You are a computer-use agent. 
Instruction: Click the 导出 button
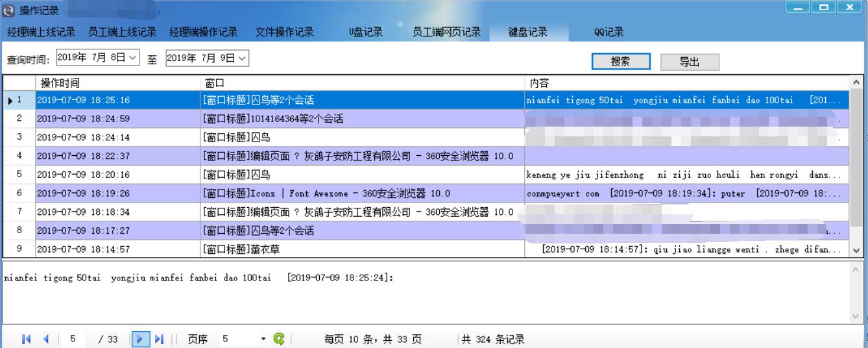pos(689,62)
